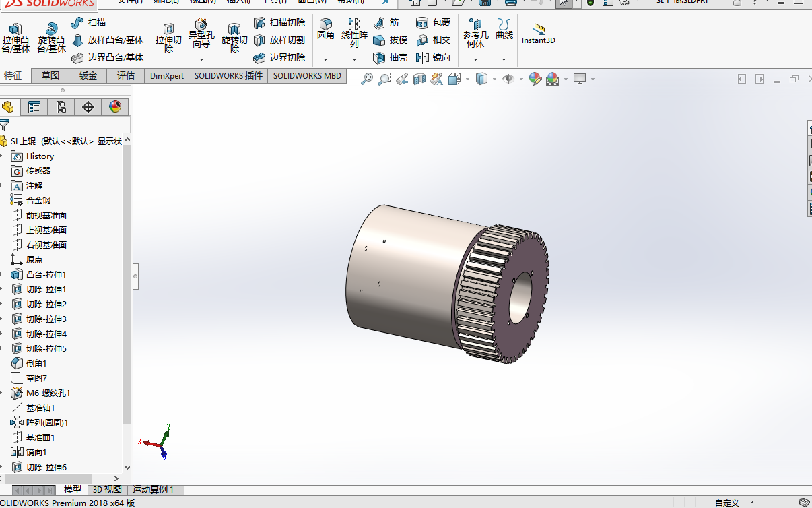Select the 拉伸凸台/基体 extrude boss tool

coord(15,38)
